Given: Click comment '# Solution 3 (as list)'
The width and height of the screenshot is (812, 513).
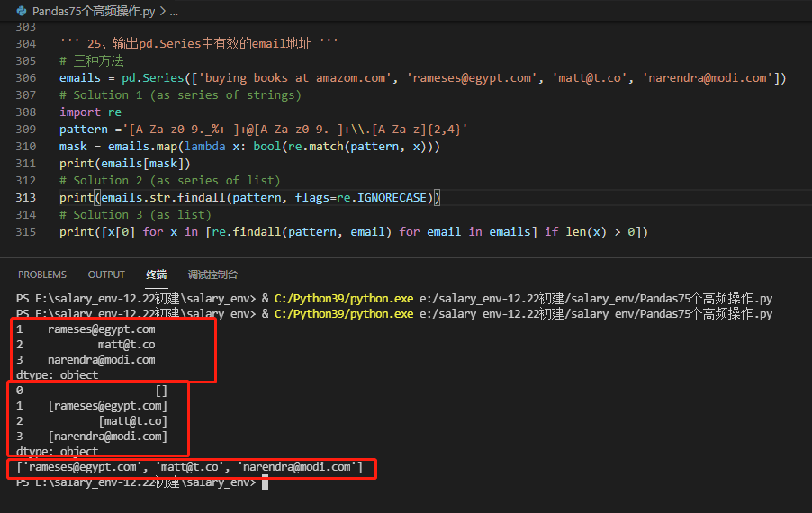Looking at the screenshot, I should [135, 214].
